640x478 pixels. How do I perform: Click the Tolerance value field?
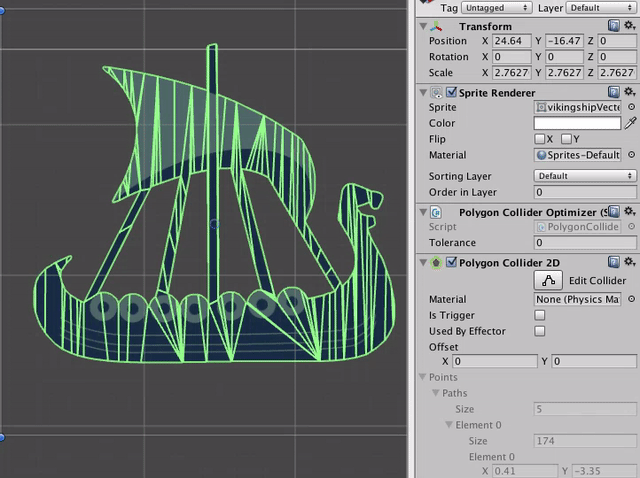[x=585, y=243]
